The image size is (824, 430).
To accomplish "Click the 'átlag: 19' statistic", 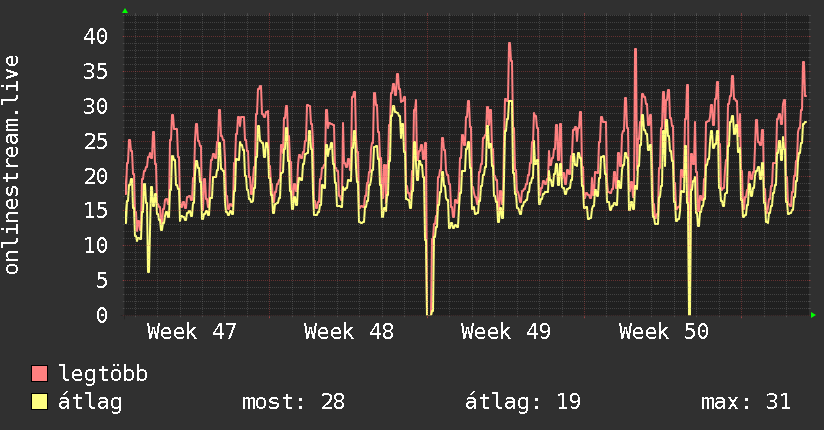I will (x=523, y=402).
